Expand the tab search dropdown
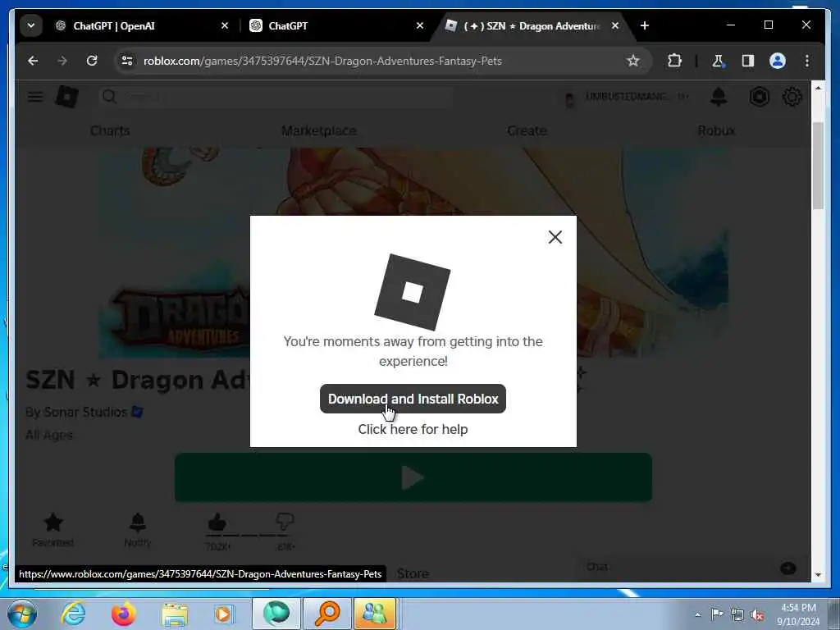Image resolution: width=840 pixels, height=630 pixels. (31, 25)
